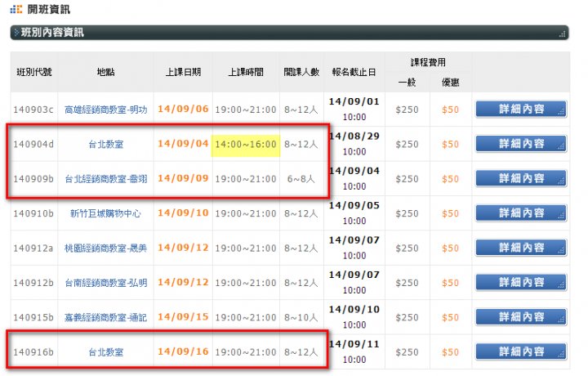588x376 pixels.
Task: Select class code 140904d
Action: pyautogui.click(x=33, y=144)
